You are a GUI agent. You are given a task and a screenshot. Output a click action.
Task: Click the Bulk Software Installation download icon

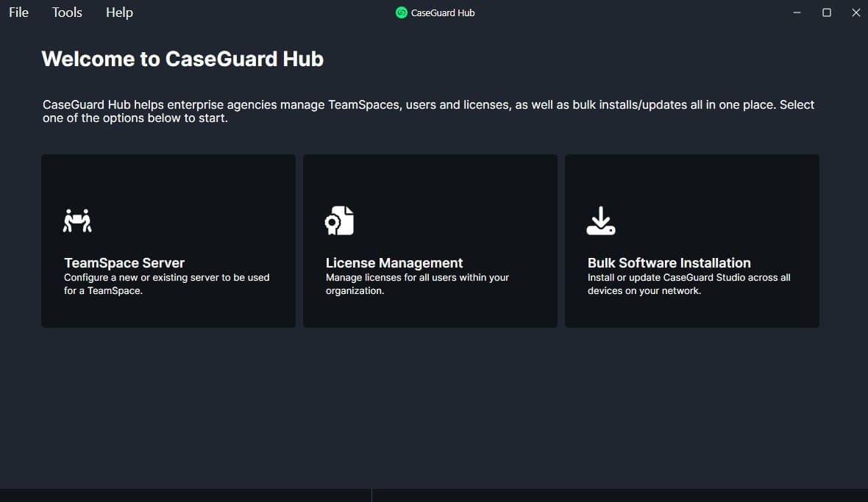click(600, 220)
